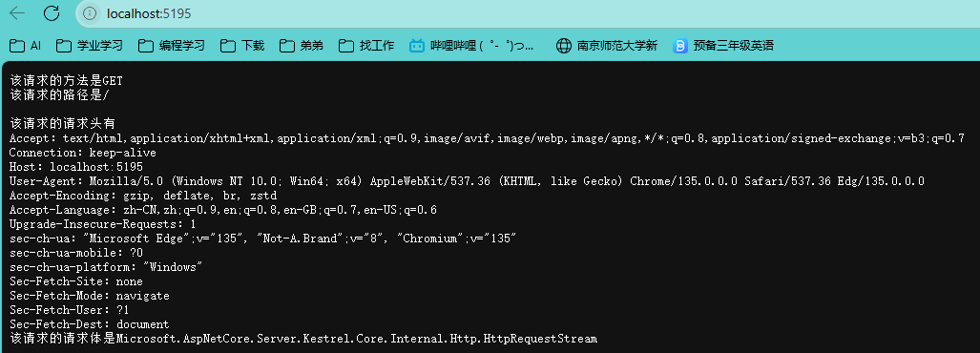Click the User-Agent header line
Screen dimensions: 980x353
(x=467, y=181)
